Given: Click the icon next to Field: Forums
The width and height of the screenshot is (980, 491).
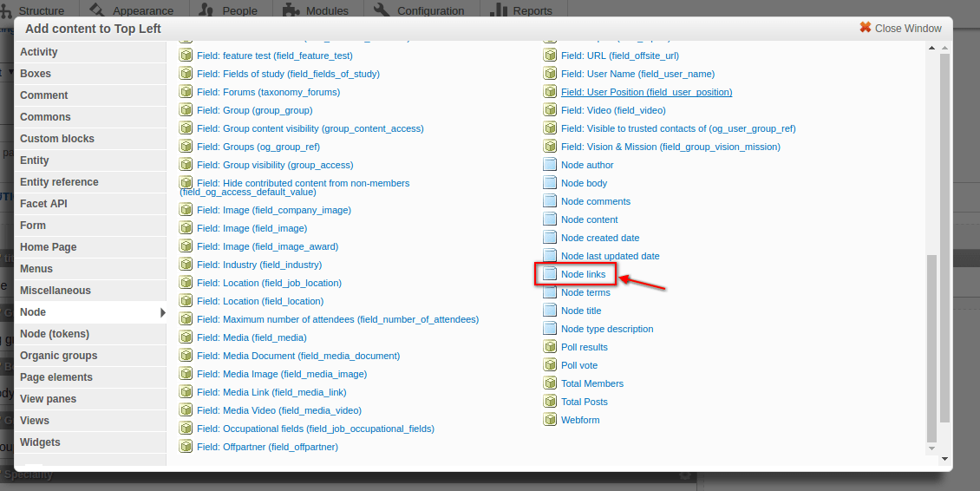Looking at the screenshot, I should (x=186, y=92).
